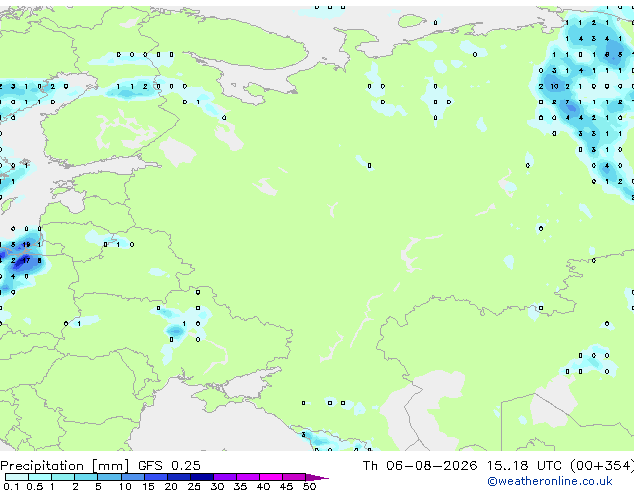Viewport: 634px width, 490px height.
Task: Click the 'Th 06-08-2026' date text
Action: 420,466
